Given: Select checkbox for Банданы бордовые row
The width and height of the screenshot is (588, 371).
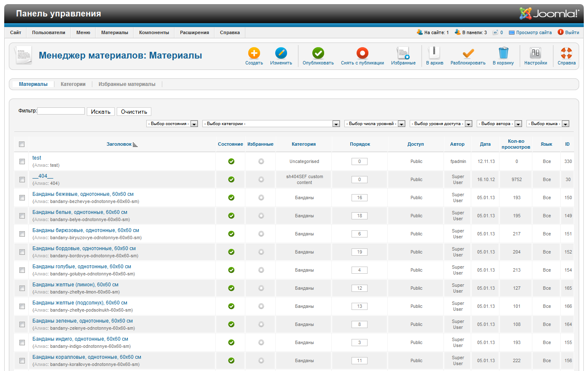Looking at the screenshot, I should [22, 252].
